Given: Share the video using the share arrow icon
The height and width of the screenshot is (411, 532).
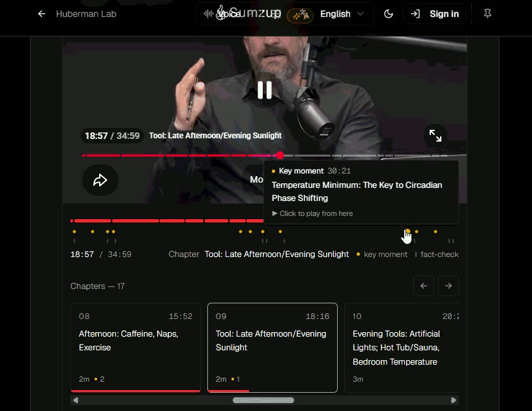Looking at the screenshot, I should pyautogui.click(x=100, y=180).
